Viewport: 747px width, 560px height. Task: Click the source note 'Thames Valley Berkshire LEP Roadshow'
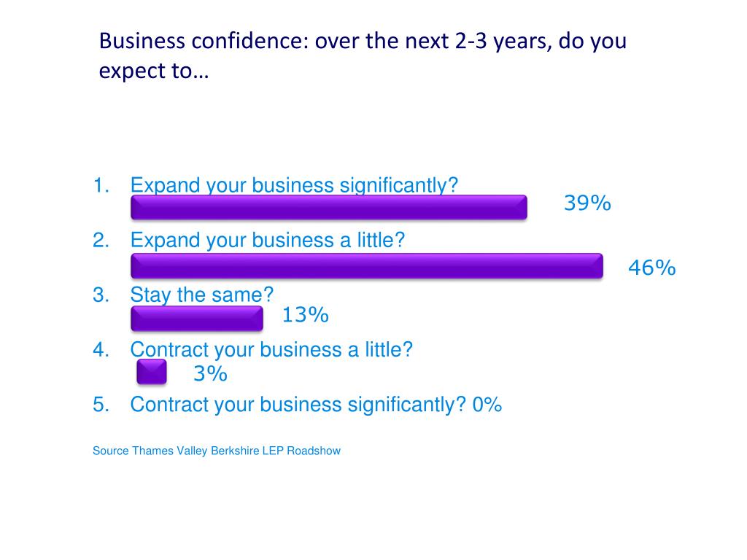pyautogui.click(x=236, y=451)
